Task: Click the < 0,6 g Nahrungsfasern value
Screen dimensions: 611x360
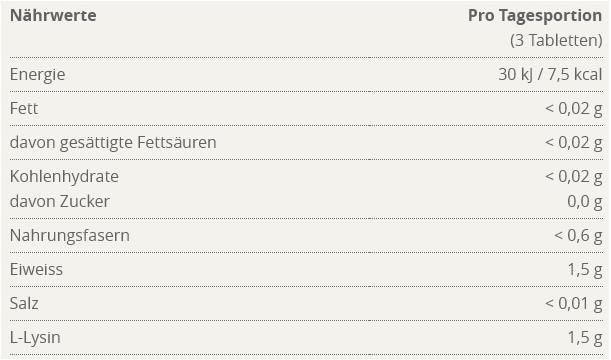Action: click(578, 236)
